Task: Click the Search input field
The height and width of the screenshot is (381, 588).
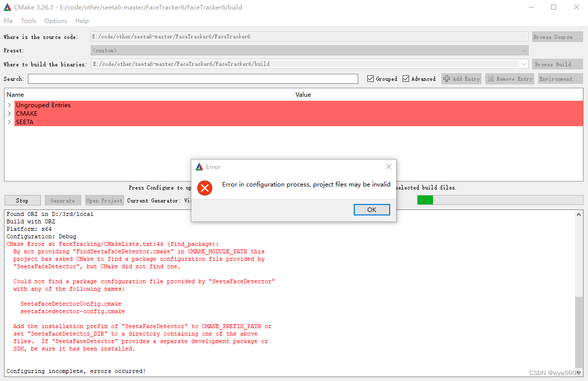Action: [x=193, y=78]
